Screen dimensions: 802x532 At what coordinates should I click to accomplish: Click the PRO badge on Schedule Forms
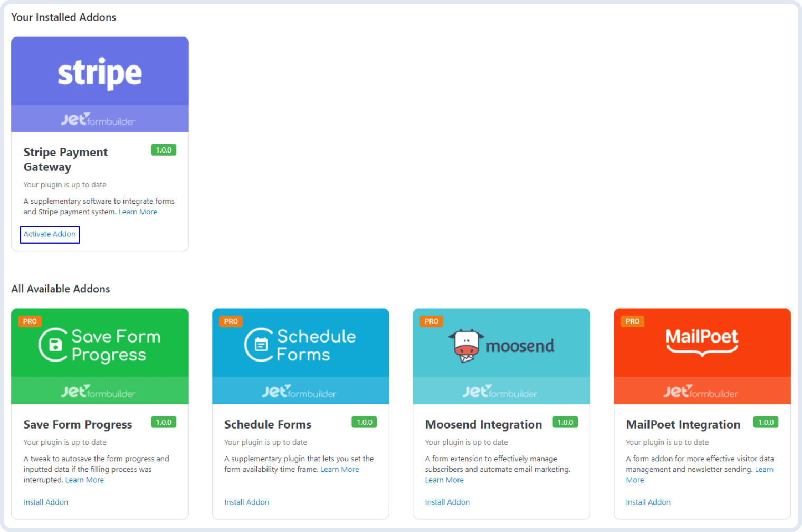click(x=231, y=321)
